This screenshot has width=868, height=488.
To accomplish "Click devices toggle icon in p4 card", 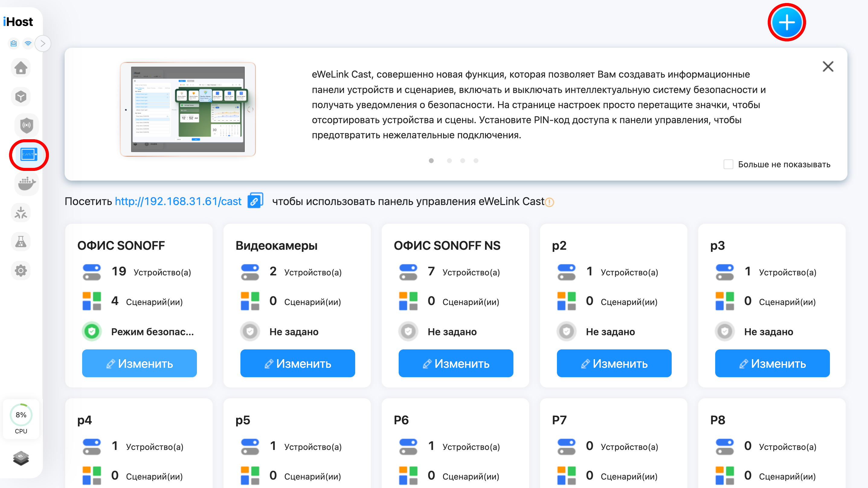I will 92,447.
